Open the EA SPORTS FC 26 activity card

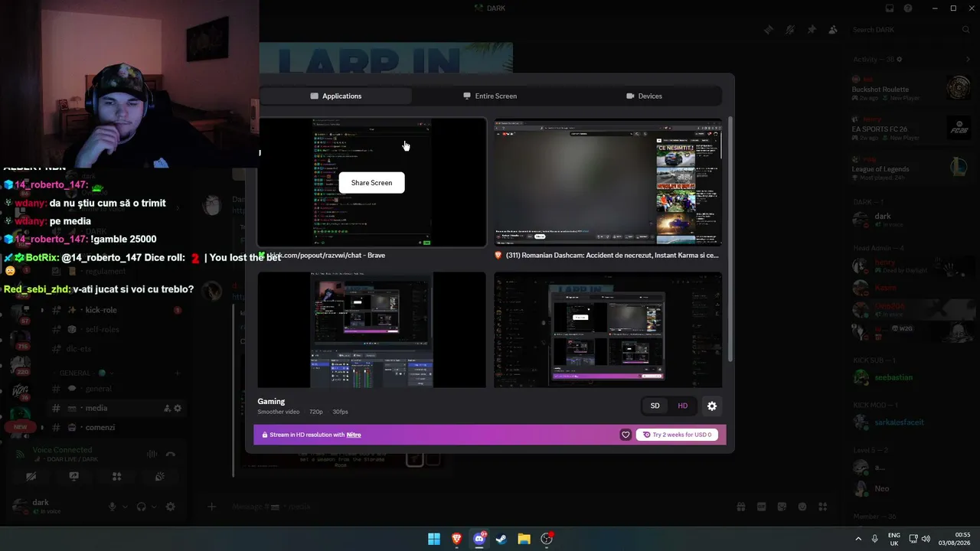pyautogui.click(x=912, y=128)
